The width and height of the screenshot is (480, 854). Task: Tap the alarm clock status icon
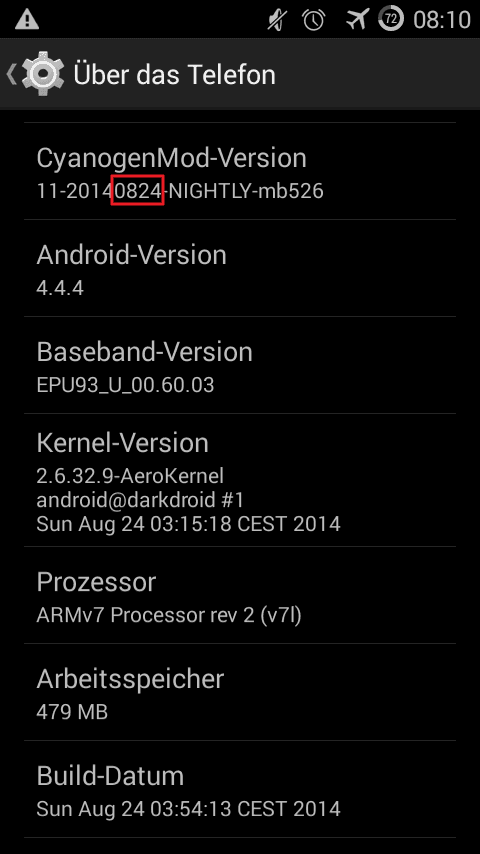click(314, 20)
